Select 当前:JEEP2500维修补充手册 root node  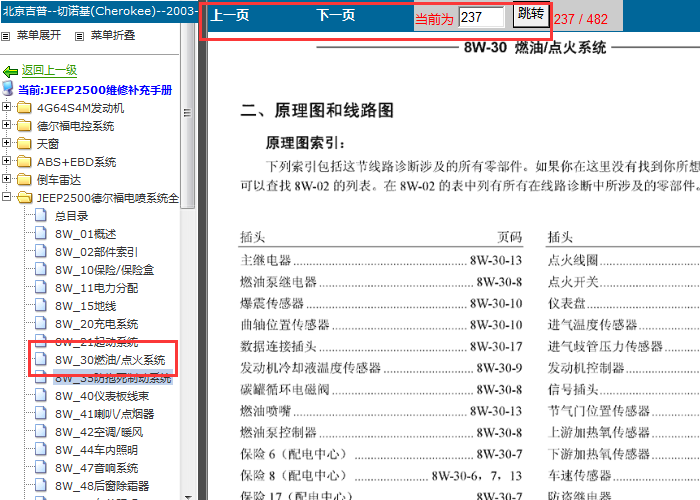(95, 90)
